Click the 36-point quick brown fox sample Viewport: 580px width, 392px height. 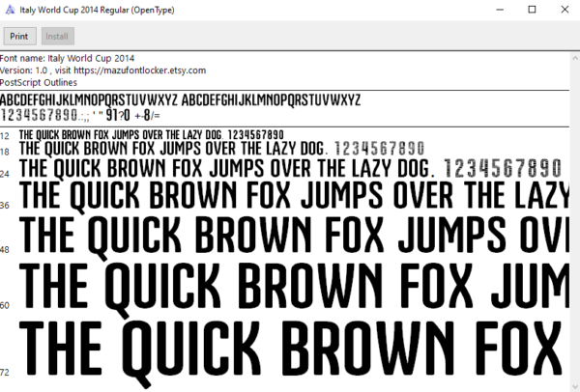click(294, 196)
